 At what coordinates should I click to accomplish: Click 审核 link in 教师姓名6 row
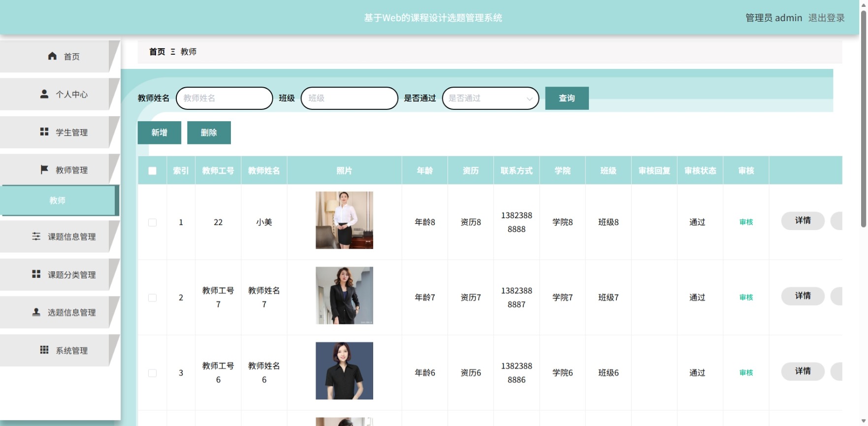click(x=746, y=373)
